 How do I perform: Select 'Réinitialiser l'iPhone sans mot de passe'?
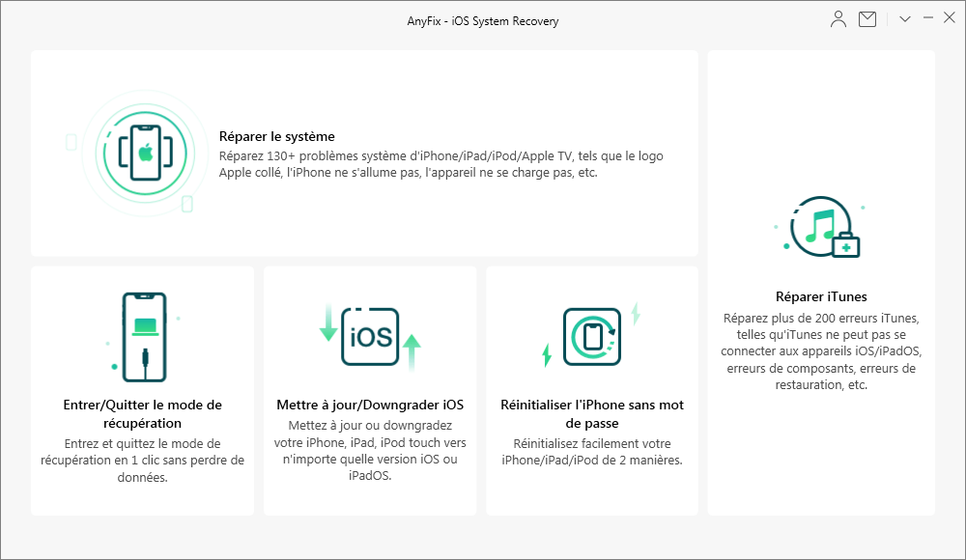pyautogui.click(x=592, y=413)
